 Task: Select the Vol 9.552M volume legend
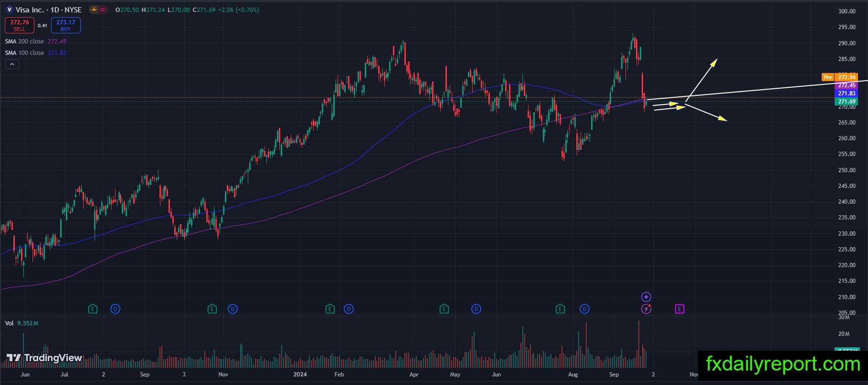coord(21,323)
